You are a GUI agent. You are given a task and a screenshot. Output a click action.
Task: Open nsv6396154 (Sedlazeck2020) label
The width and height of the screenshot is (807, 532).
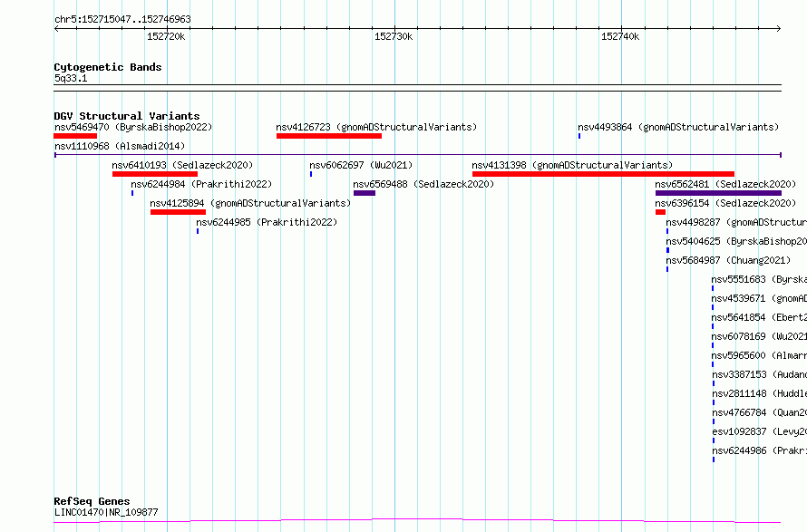click(x=725, y=203)
